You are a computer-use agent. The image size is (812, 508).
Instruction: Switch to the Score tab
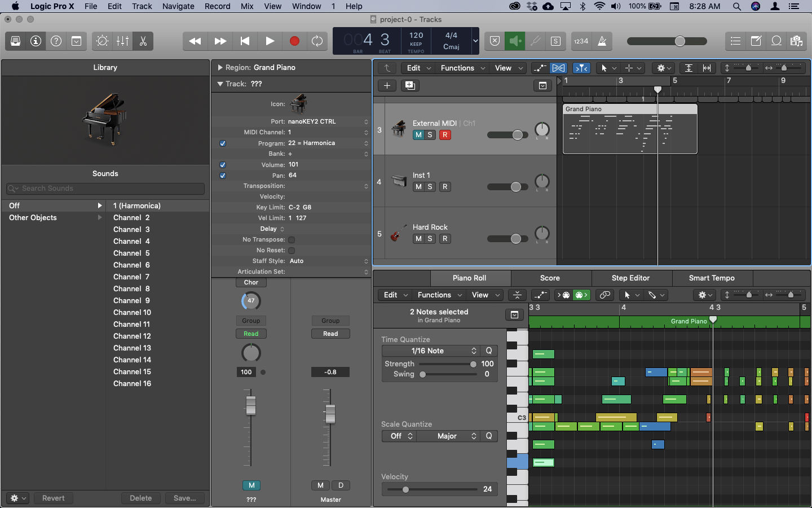[549, 278]
